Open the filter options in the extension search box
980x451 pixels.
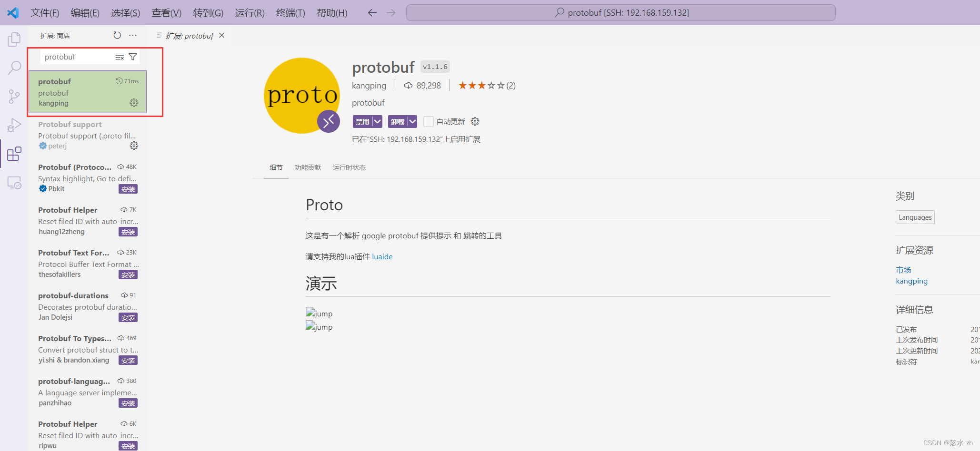pyautogui.click(x=133, y=56)
